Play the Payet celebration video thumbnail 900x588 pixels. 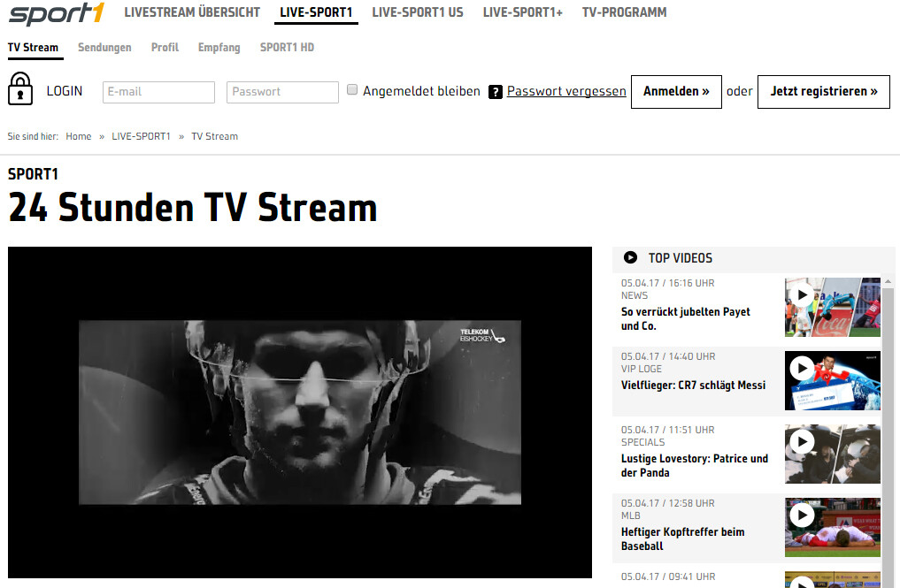click(832, 308)
